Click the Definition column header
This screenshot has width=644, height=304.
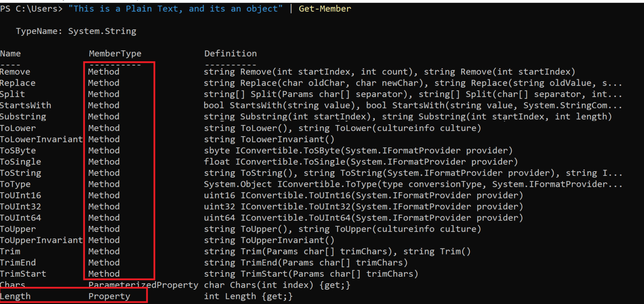click(x=231, y=53)
